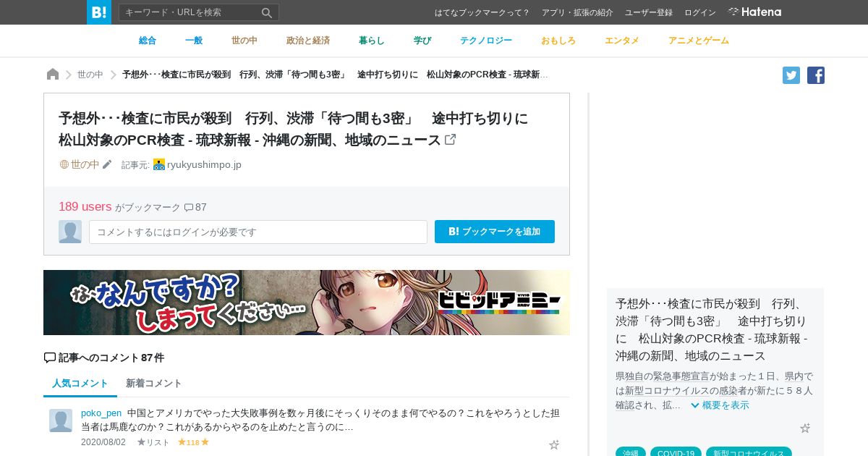
Task: Share on Facebook icon
Action: 816,75
